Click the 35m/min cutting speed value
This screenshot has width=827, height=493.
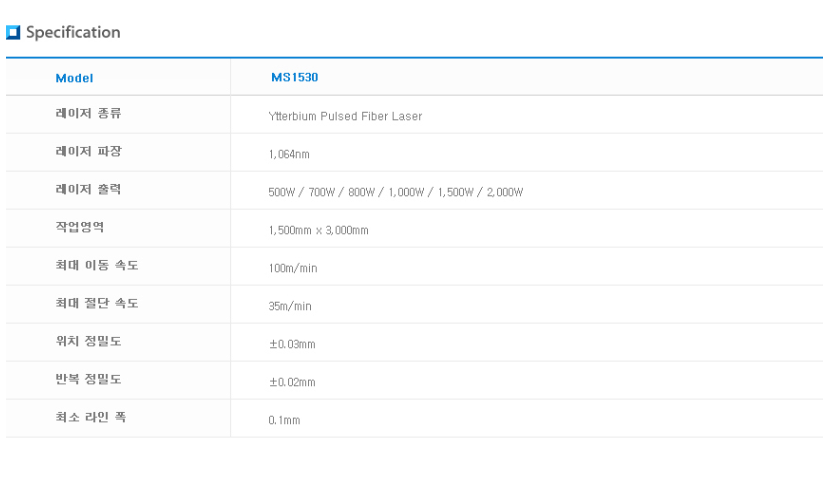(290, 306)
